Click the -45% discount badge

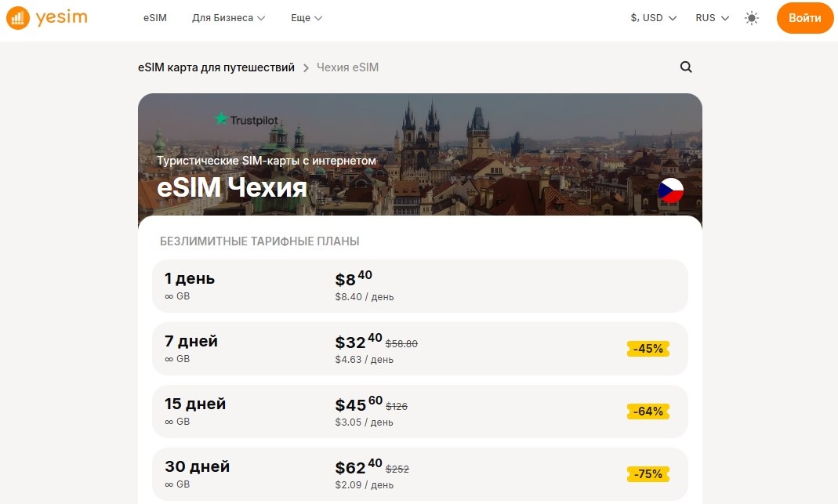pos(648,348)
